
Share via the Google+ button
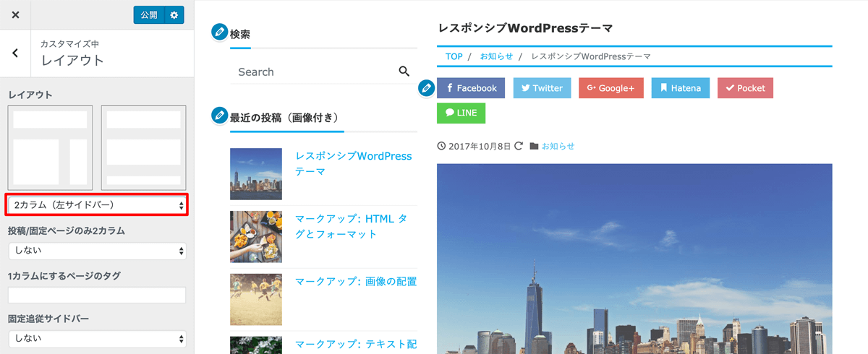pyautogui.click(x=611, y=88)
